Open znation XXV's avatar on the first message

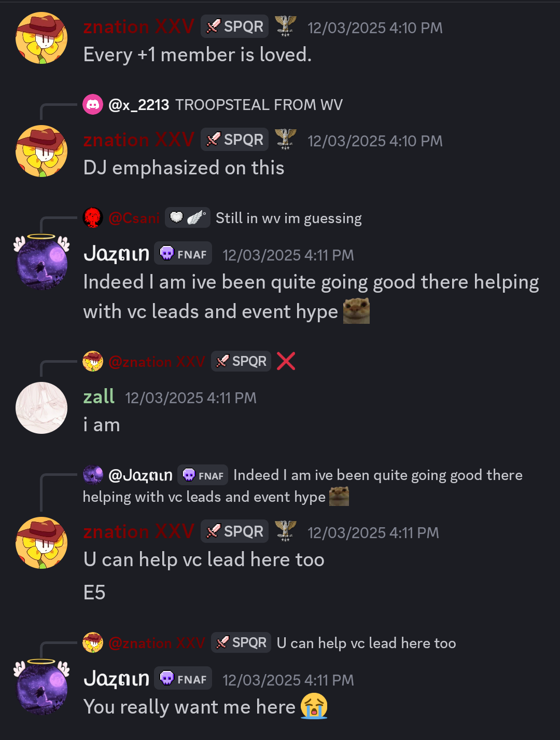click(x=41, y=38)
